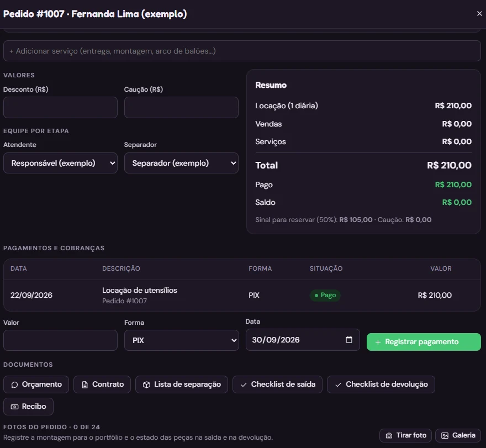This screenshot has height=448, width=486.
Task: Open the Orçamento document
Action: pos(36,384)
